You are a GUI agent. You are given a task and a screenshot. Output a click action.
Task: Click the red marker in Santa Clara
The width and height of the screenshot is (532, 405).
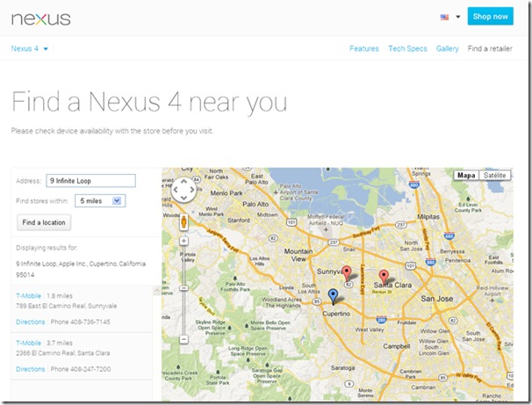point(384,278)
